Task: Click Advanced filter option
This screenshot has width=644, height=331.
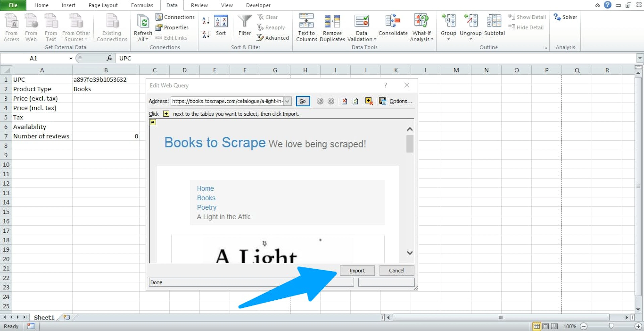Action: 273,38
